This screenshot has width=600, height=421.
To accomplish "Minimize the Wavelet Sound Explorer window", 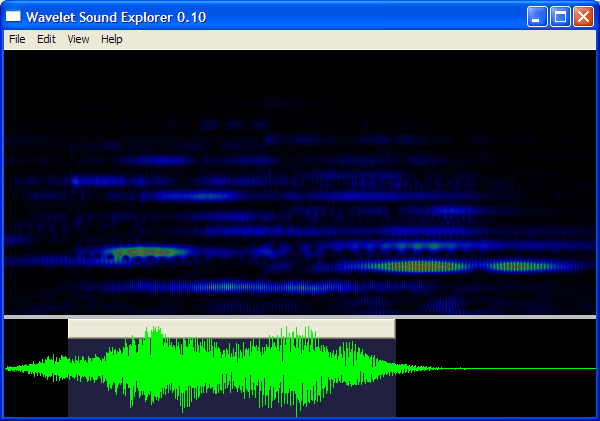I will [536, 17].
